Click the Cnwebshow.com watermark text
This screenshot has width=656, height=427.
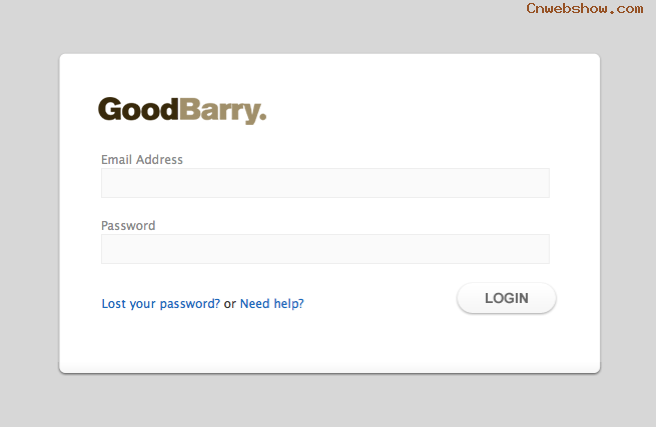click(x=584, y=8)
